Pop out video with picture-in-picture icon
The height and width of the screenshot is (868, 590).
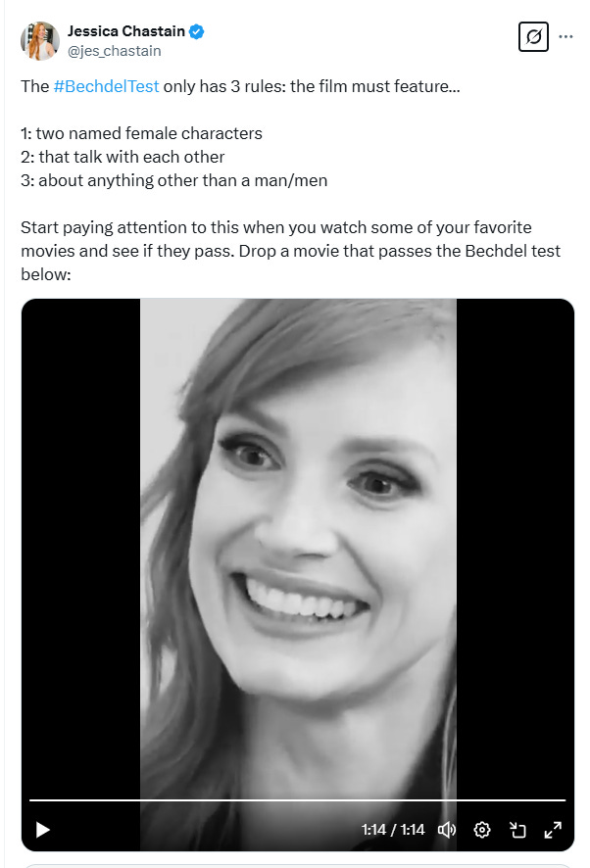coord(517,829)
